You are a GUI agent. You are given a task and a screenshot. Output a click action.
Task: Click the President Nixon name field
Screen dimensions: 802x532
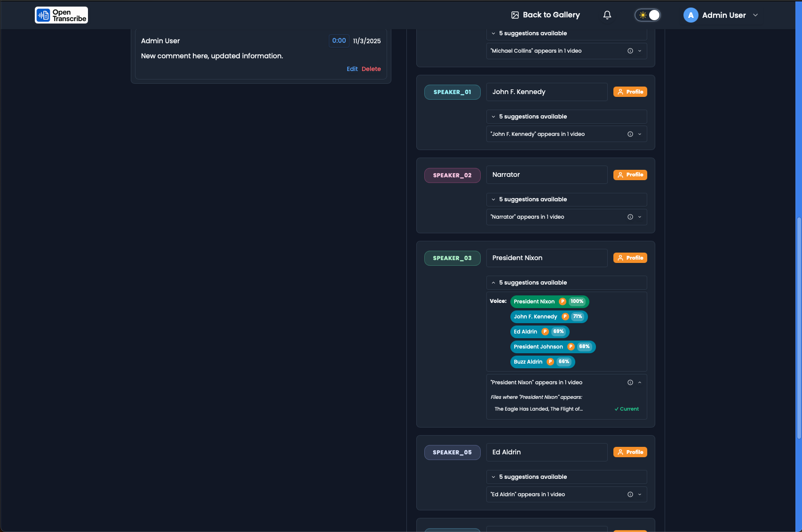click(x=547, y=258)
